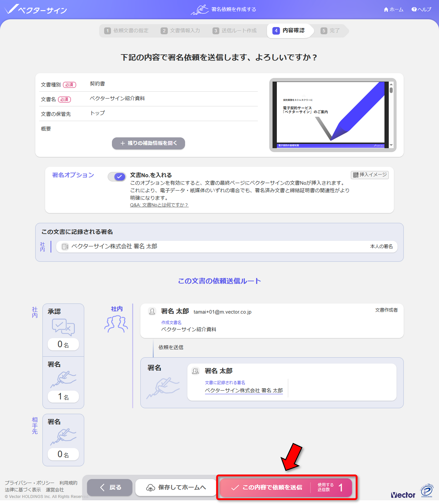Click the 戻る back button
439x504 pixels.
(110, 487)
